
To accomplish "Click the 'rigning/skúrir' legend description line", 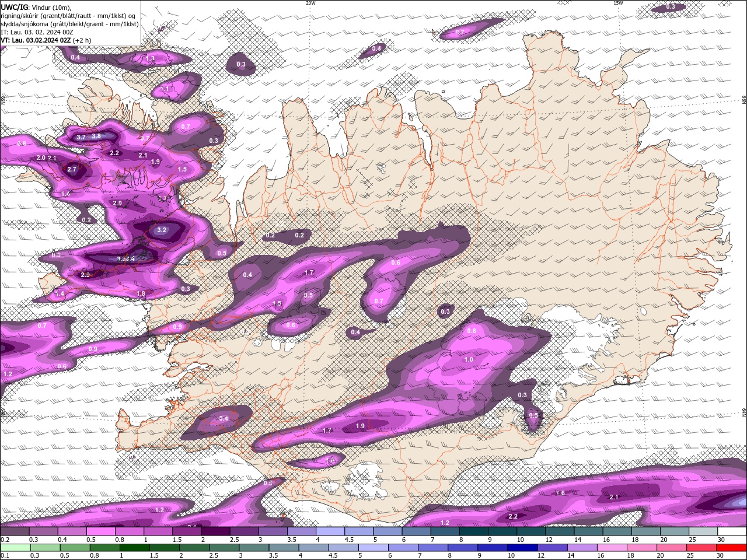I will tap(69, 16).
